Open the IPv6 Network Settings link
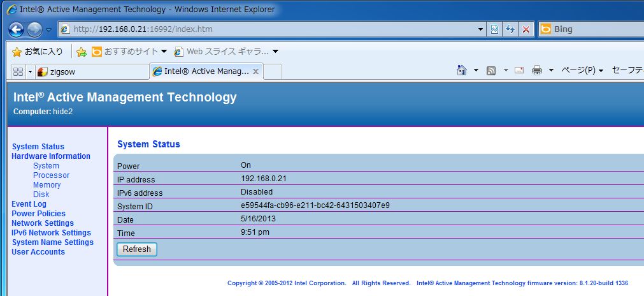 click(52, 233)
